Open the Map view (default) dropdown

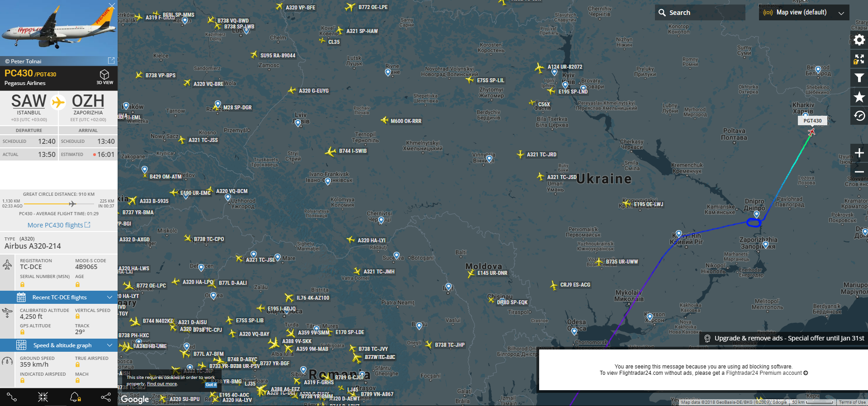[804, 13]
